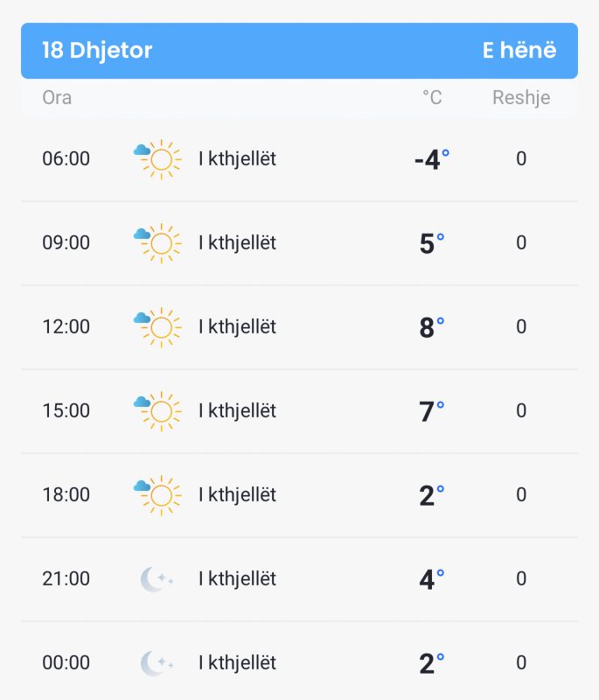Click the moon icon for 00:00
Image resolution: width=599 pixels, height=700 pixels.
pyautogui.click(x=157, y=663)
